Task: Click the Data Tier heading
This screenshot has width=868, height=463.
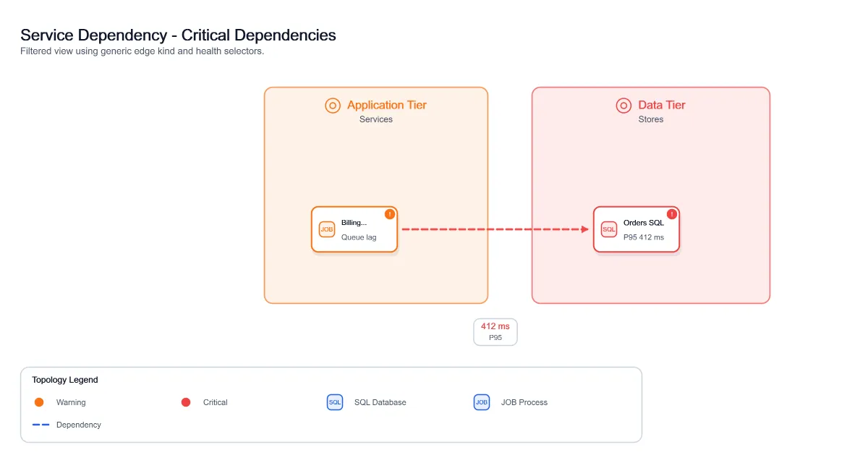Action: click(662, 105)
